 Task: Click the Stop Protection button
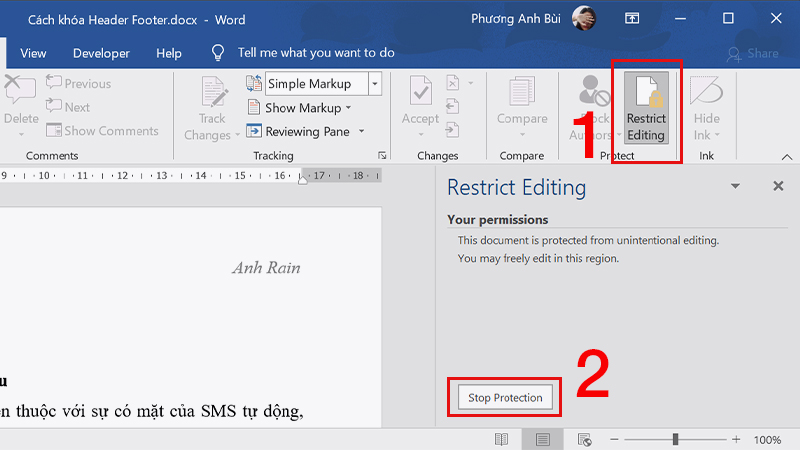(505, 397)
